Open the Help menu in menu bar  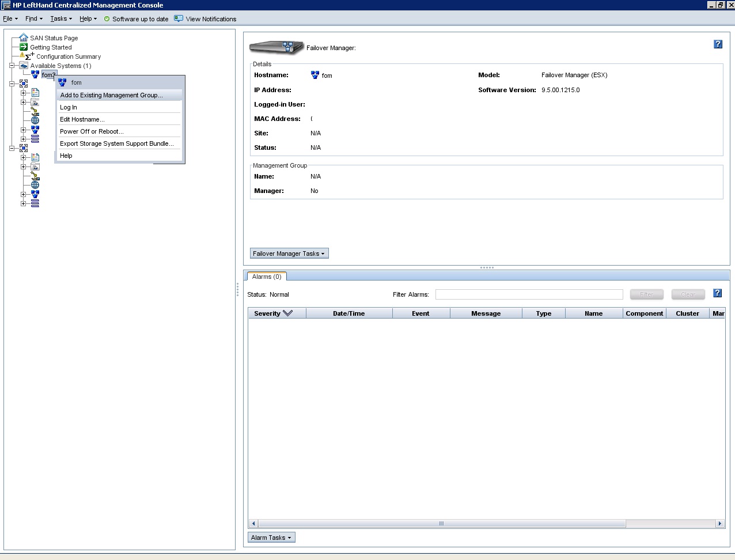[x=88, y=18]
